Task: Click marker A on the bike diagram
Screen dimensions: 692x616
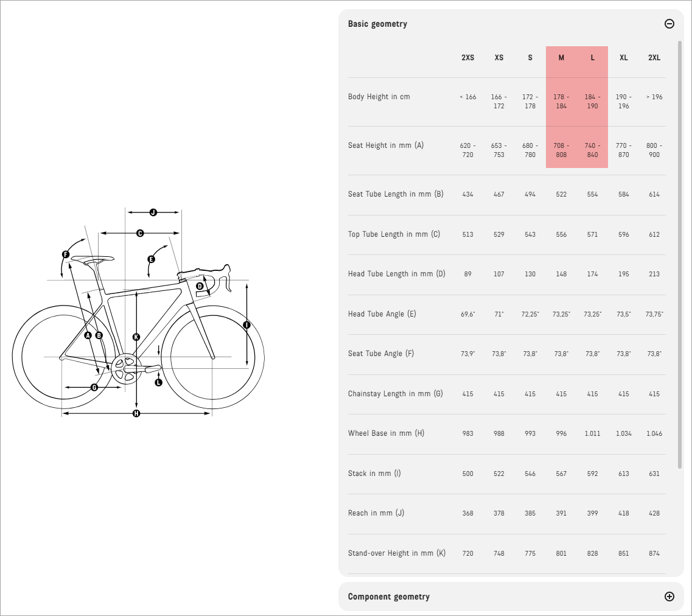Action: point(88,335)
